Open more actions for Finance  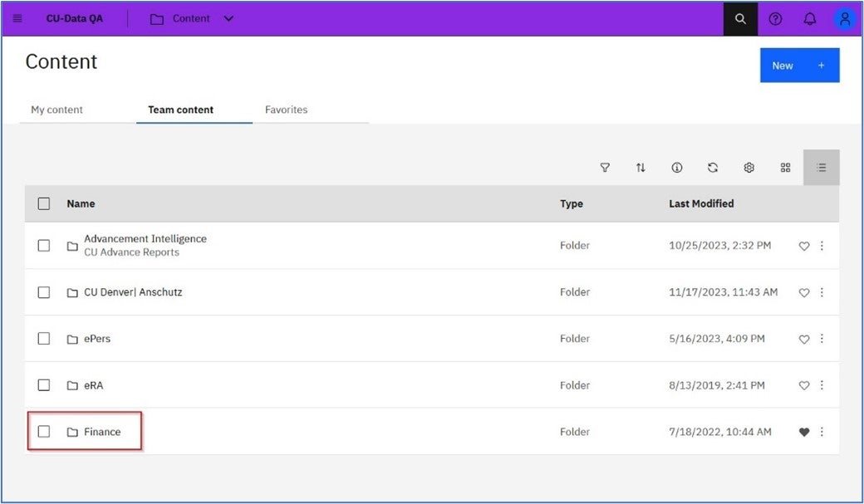[822, 432]
